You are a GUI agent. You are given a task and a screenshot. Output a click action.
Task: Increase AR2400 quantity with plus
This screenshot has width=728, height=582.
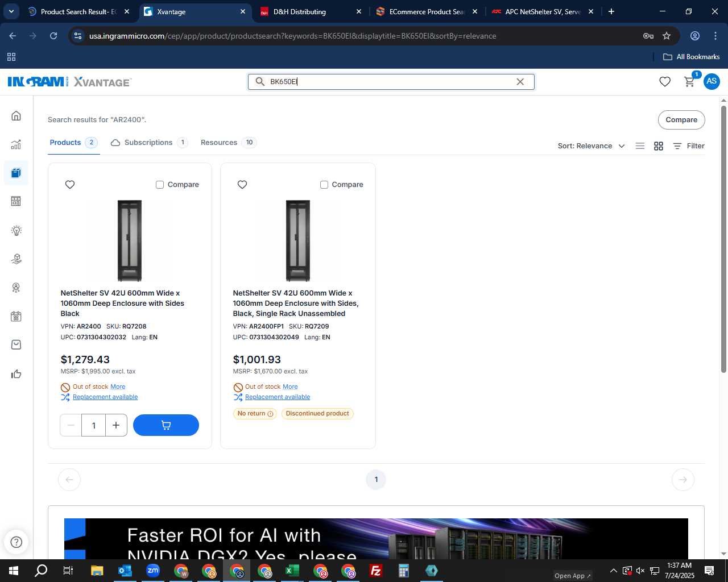pyautogui.click(x=116, y=425)
